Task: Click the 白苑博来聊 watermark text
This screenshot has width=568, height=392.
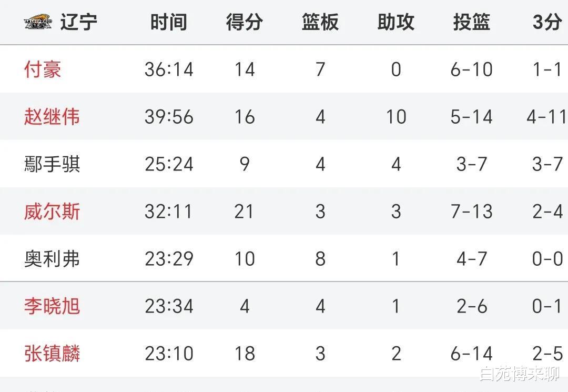Action: click(520, 374)
